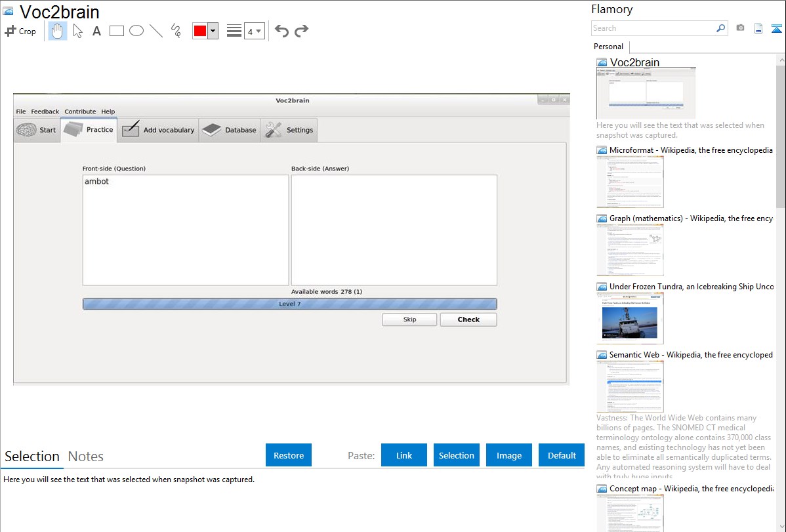Click the line thickness icon
Screen dimensions: 786x532
[x=234, y=31]
